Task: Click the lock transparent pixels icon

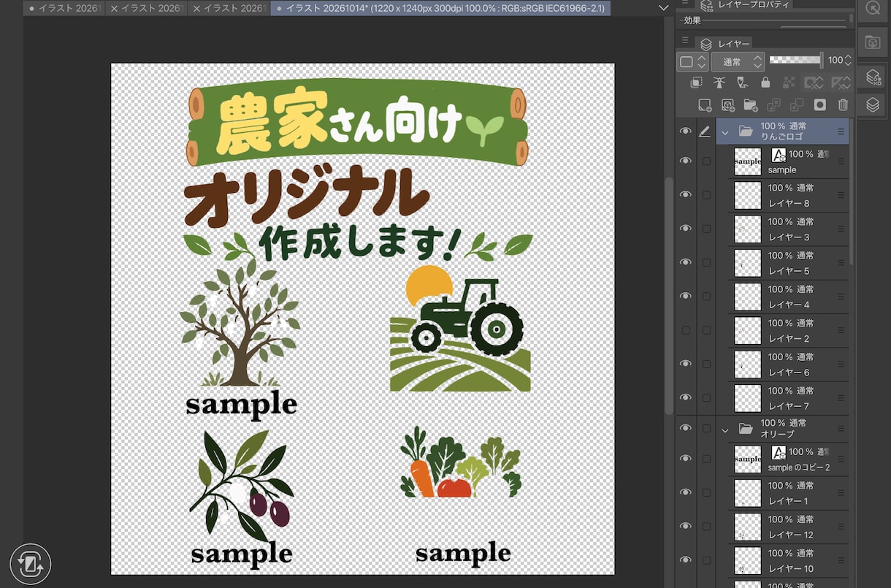Action: click(789, 83)
